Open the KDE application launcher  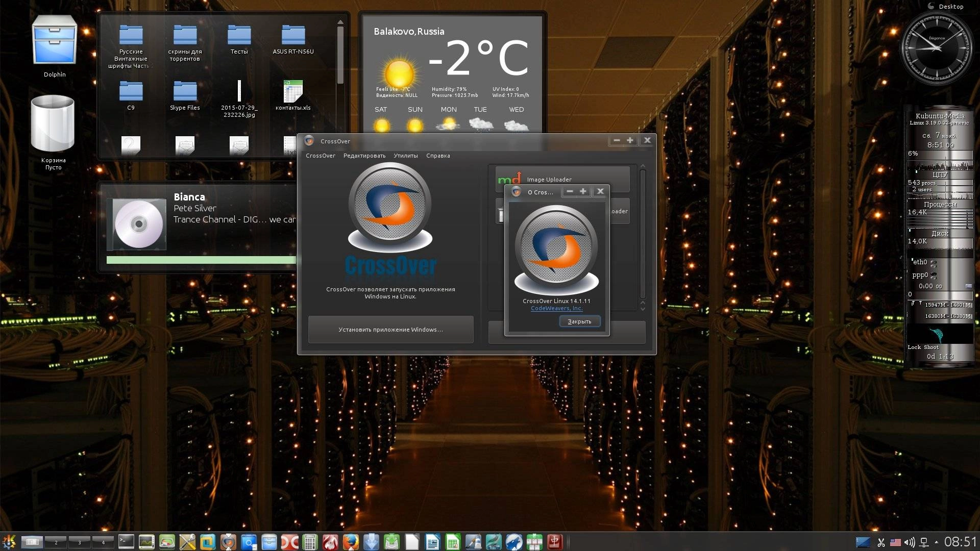coord(9,541)
